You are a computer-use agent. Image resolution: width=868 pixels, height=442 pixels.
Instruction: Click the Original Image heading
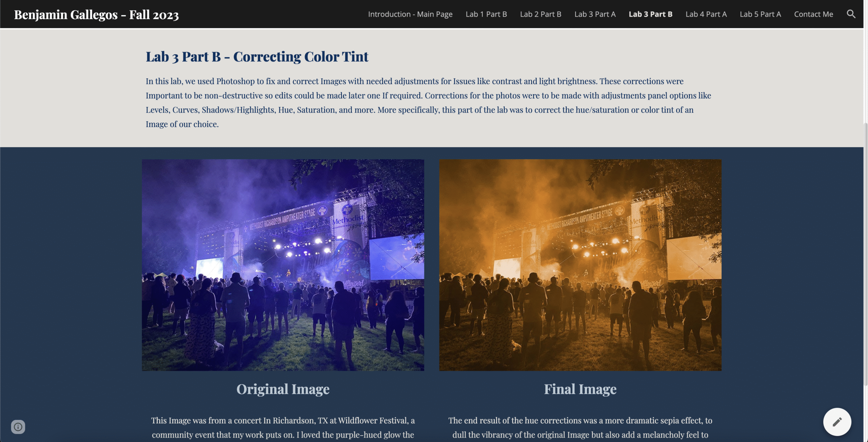[283, 389]
